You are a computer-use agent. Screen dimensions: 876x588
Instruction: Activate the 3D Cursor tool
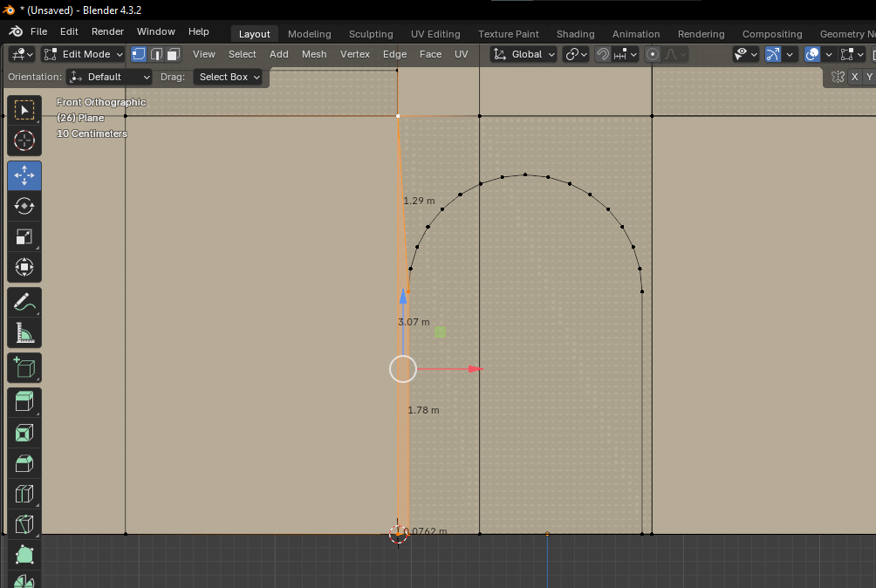tap(24, 140)
